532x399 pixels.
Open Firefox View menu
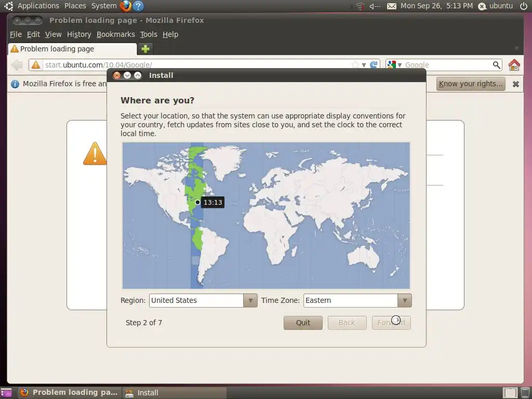pyautogui.click(x=54, y=34)
